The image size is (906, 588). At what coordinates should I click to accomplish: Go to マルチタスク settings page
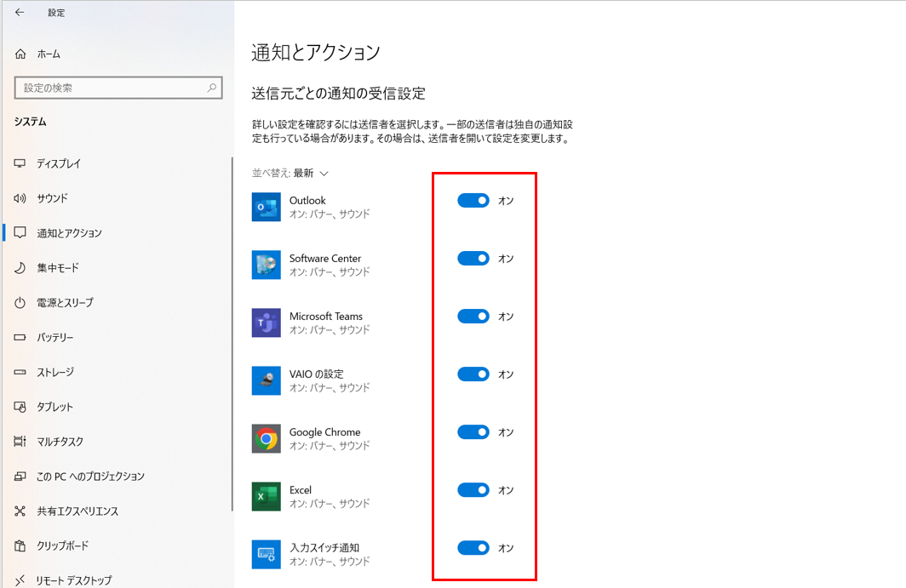coord(60,442)
